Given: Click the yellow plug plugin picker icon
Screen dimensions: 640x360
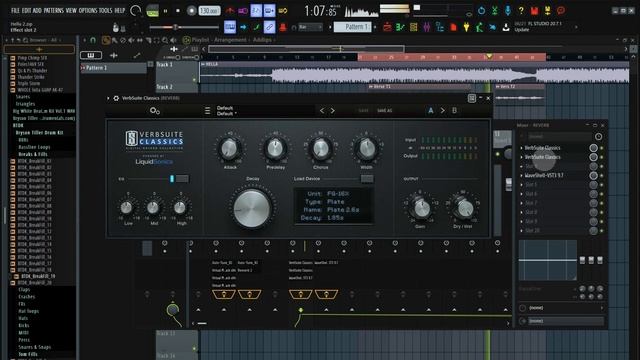Looking at the screenshot, I should tap(466, 27).
